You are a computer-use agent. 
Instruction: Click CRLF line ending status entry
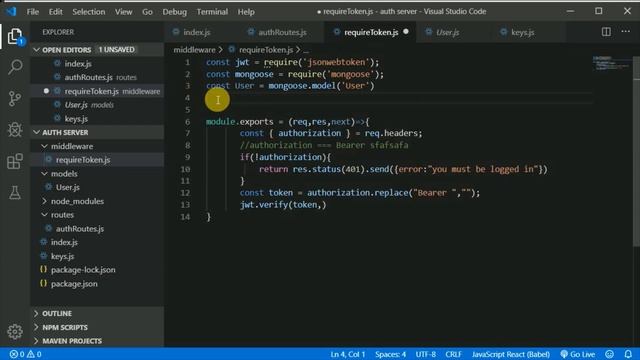pyautogui.click(x=453, y=354)
